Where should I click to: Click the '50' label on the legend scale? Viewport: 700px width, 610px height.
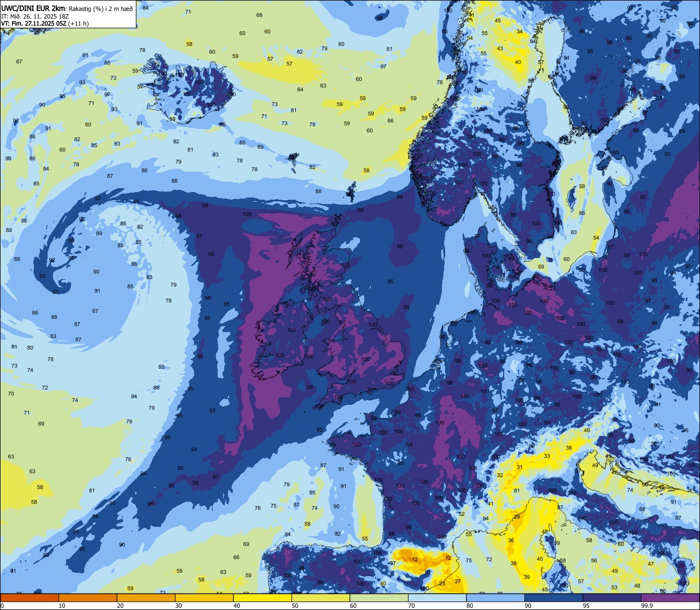295,606
